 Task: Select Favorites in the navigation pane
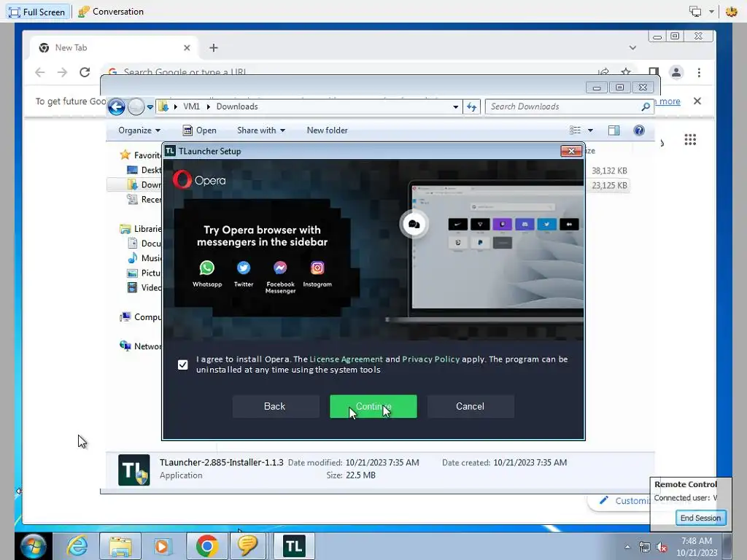(142, 155)
